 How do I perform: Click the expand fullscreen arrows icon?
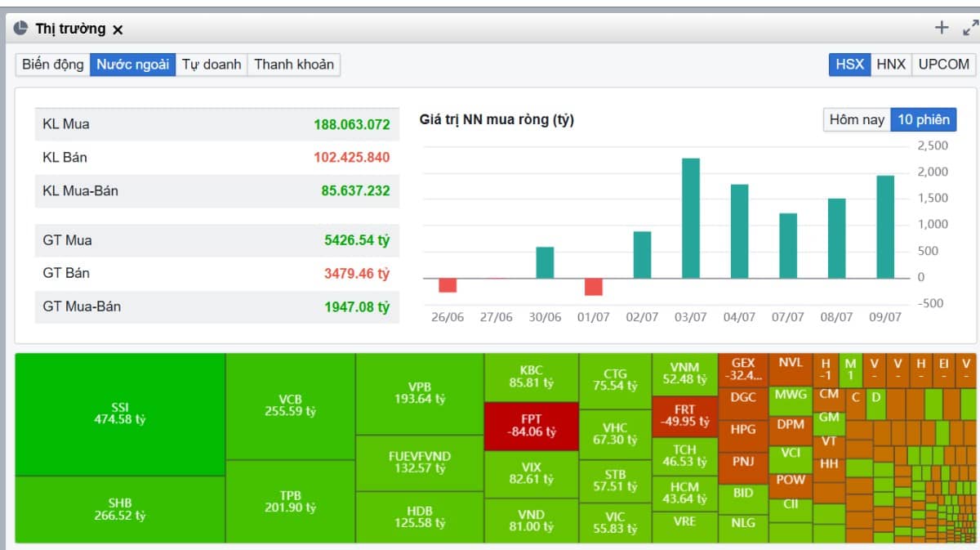click(970, 28)
